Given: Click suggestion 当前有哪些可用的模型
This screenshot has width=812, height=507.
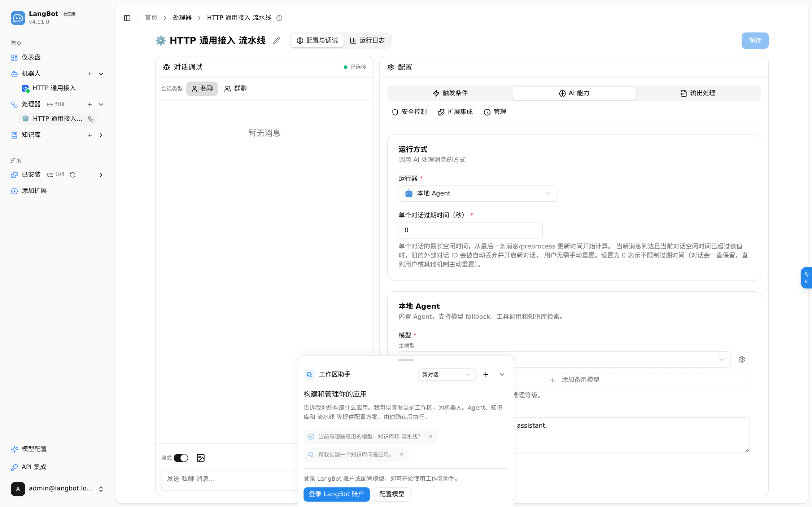Looking at the screenshot, I should pos(370,437).
